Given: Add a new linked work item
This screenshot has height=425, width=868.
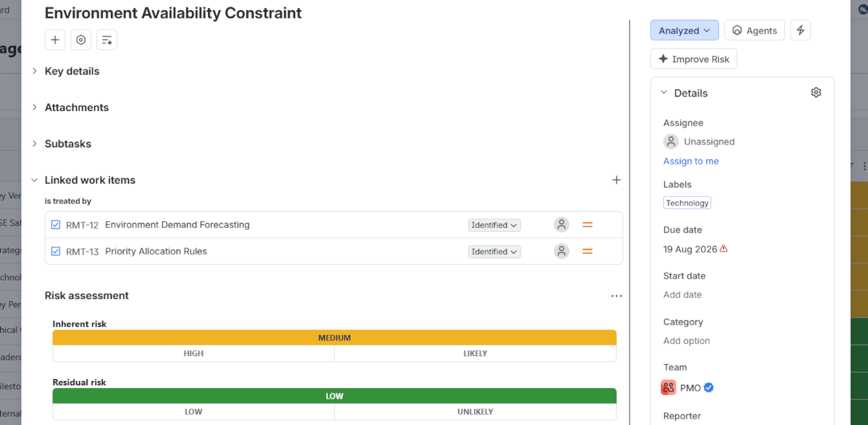Looking at the screenshot, I should tap(616, 180).
